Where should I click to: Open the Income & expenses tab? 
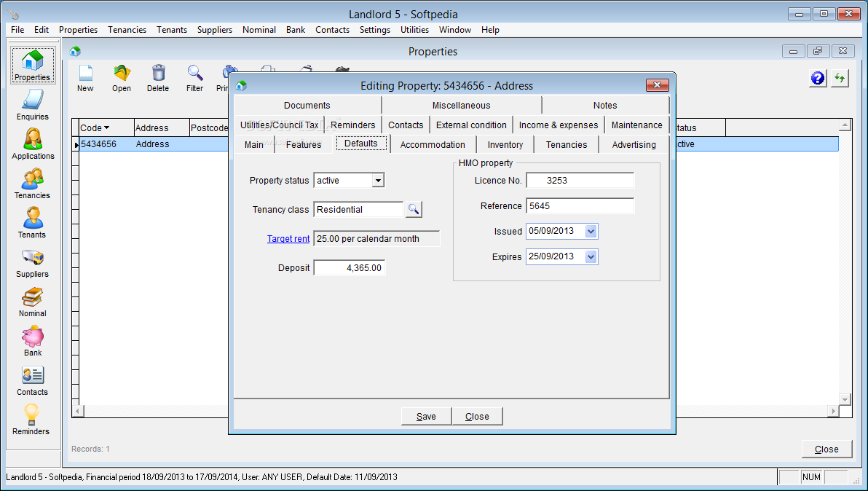tap(559, 125)
